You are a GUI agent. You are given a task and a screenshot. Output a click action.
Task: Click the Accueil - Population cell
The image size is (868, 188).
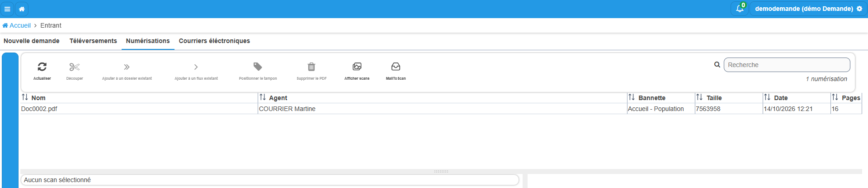pos(660,109)
